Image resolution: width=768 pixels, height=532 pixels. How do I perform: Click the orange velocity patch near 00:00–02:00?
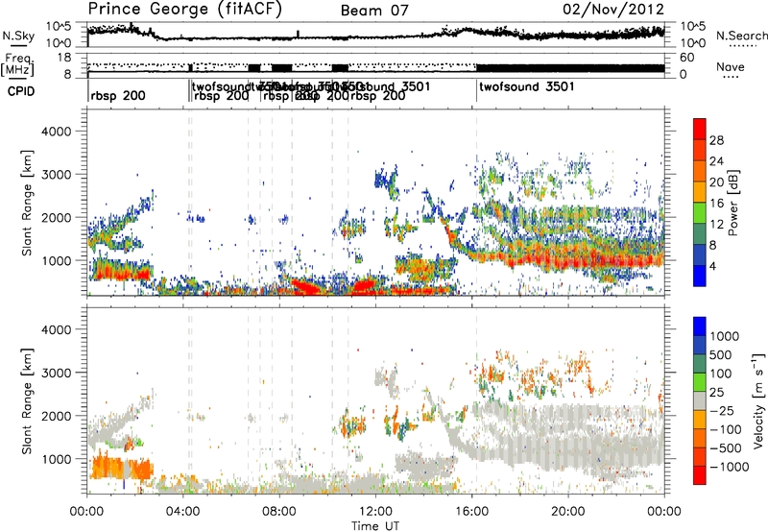click(122, 467)
